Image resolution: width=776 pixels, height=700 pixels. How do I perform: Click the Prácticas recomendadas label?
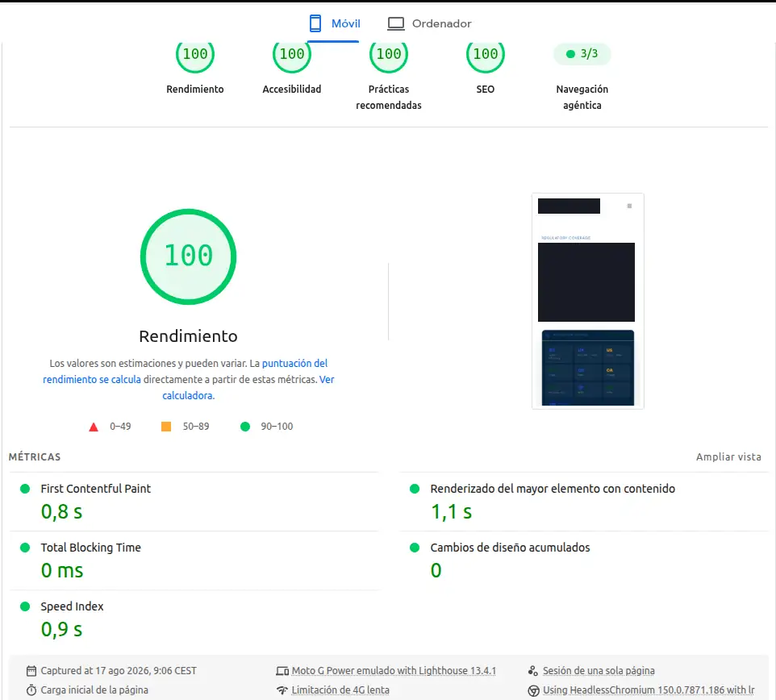coord(389,97)
